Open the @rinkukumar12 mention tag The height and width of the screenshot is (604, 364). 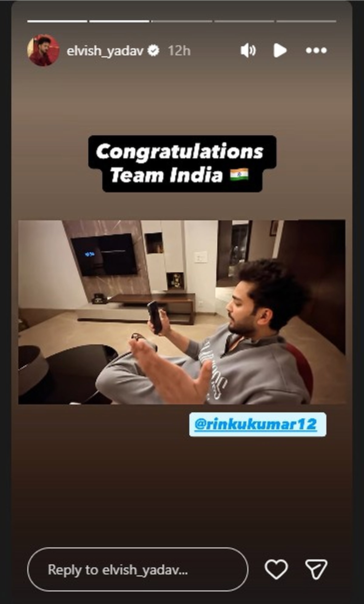click(x=258, y=424)
